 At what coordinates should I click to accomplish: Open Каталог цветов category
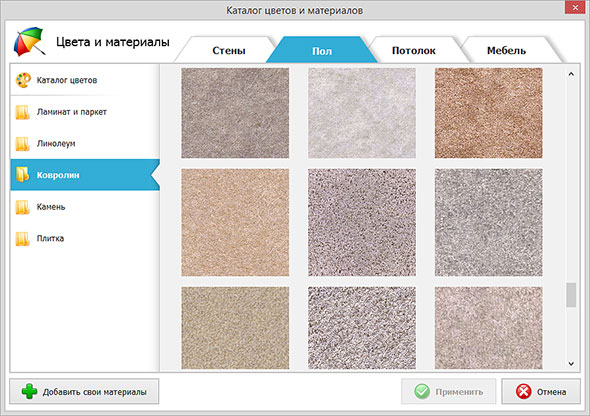(85, 80)
